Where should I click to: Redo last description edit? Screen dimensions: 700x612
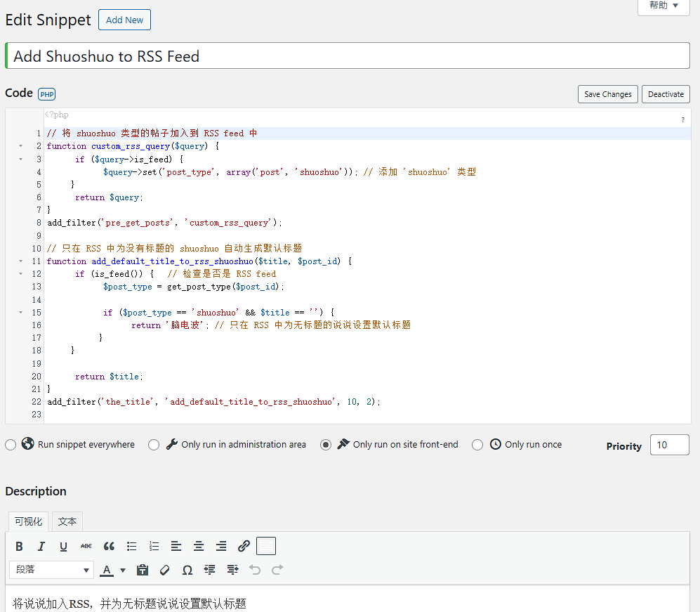click(x=277, y=570)
